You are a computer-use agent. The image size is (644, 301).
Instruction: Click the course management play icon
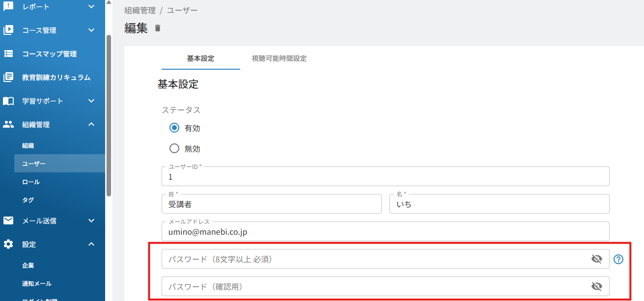coord(8,30)
